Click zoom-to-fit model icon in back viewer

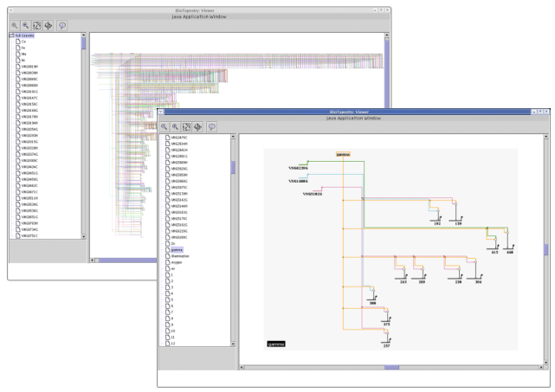pos(38,24)
